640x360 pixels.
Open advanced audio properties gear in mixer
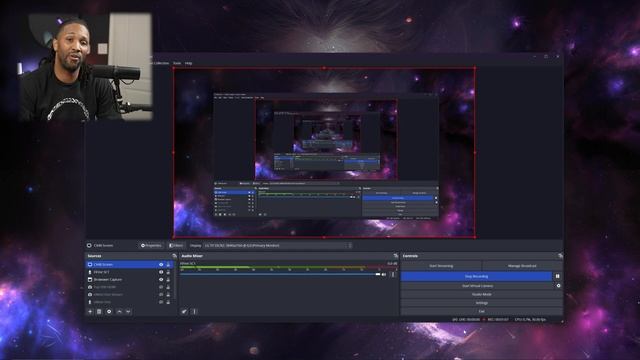coord(184,311)
